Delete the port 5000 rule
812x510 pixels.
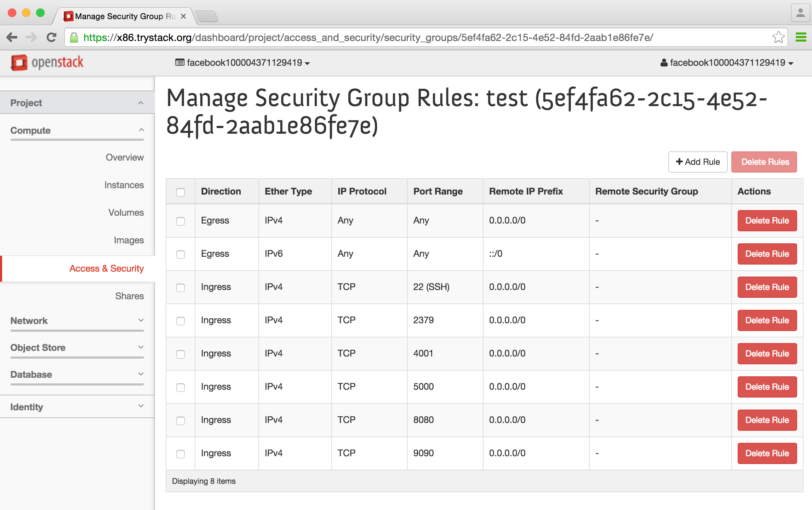[x=767, y=387]
